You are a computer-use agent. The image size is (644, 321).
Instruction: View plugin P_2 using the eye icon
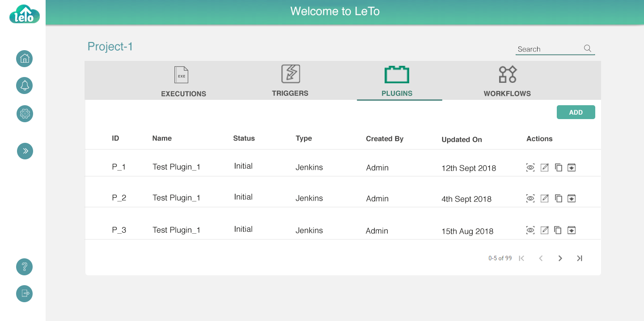point(530,198)
